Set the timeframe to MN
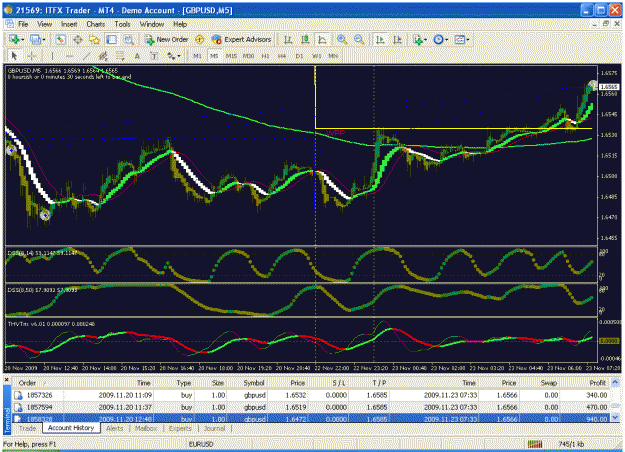The height and width of the screenshot is (452, 625). (x=333, y=56)
